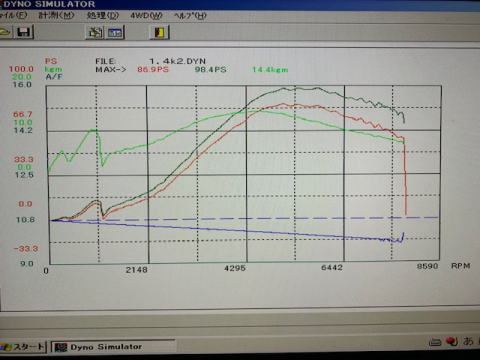Viewport: 480px width, 360px height.
Task: Click the あ input mode indicator
Action: coord(468,341)
